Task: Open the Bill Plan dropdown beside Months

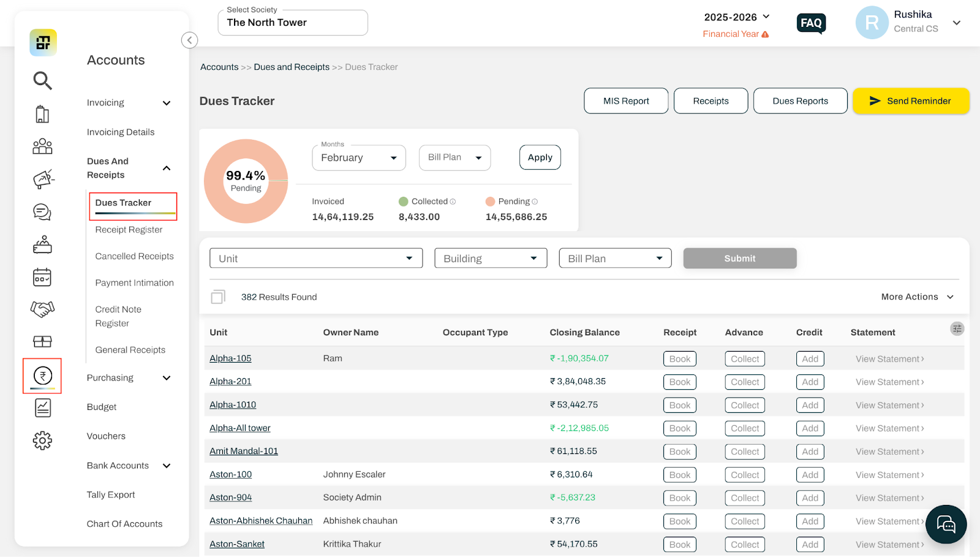Action: click(455, 157)
